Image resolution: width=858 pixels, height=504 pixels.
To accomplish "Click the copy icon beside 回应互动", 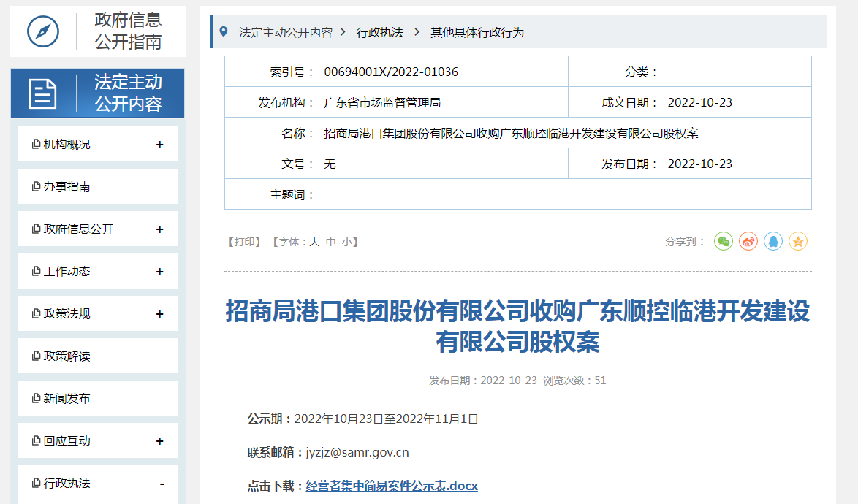I will coord(36,440).
